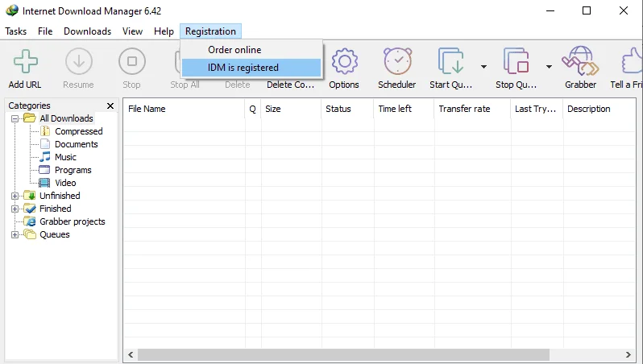The image size is (643, 364).
Task: Launch the Grabber tool icon
Action: click(x=581, y=61)
